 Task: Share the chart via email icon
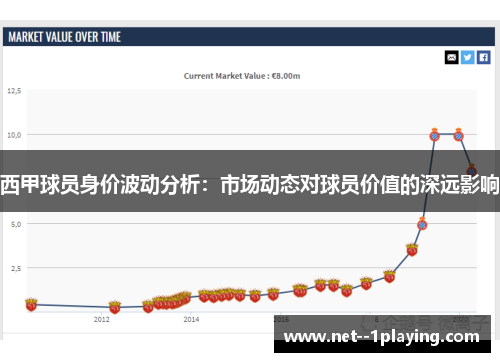click(x=452, y=57)
